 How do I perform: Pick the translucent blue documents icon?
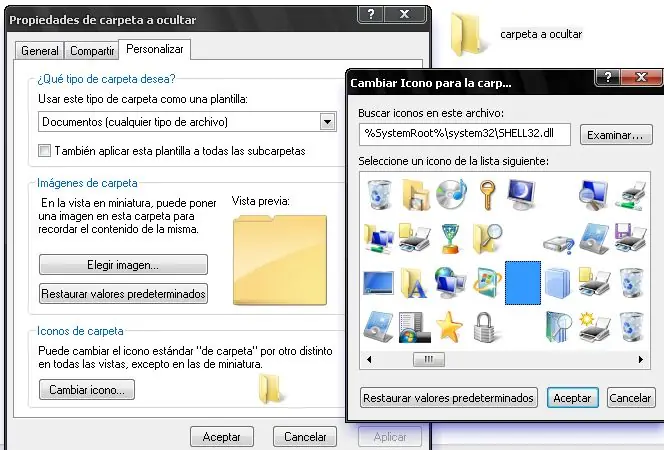[x=558, y=283]
